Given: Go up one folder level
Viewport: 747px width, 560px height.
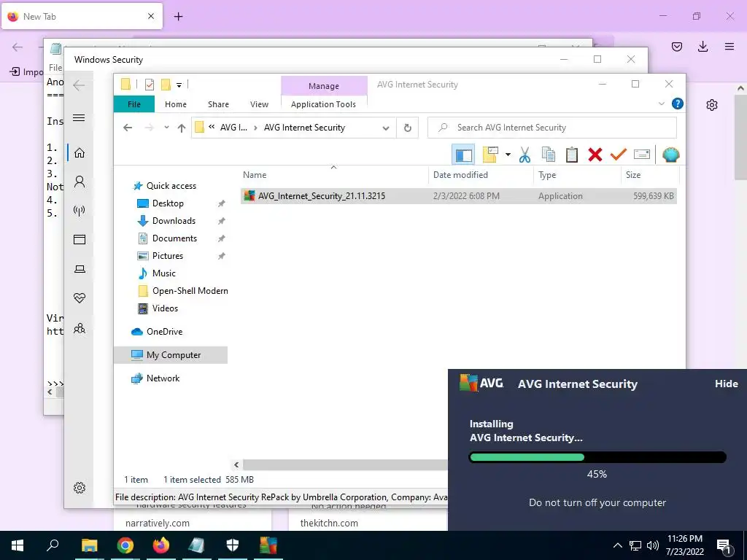Looking at the screenshot, I should coord(182,128).
